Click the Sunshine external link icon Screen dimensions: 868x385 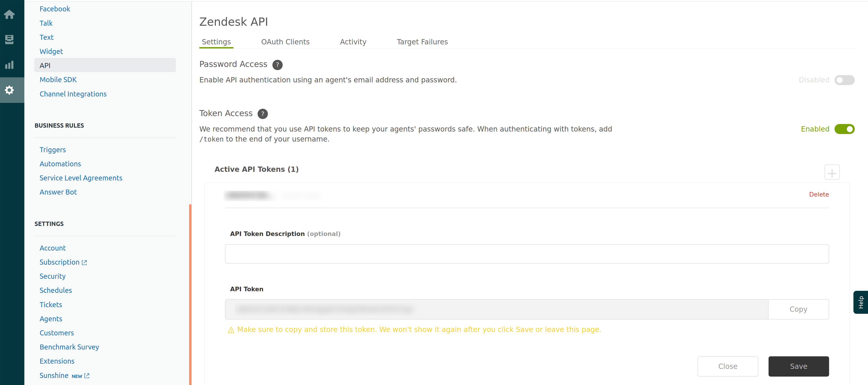87,376
